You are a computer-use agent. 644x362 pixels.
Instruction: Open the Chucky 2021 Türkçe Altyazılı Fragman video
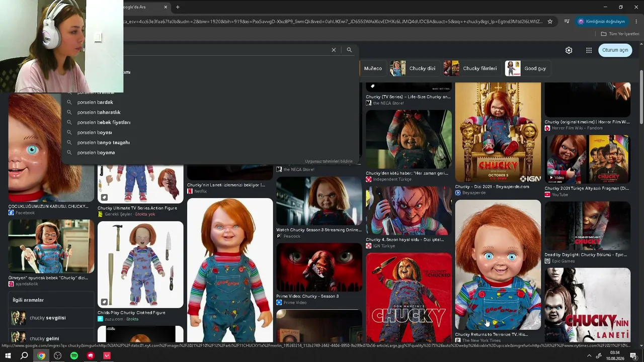click(x=587, y=159)
